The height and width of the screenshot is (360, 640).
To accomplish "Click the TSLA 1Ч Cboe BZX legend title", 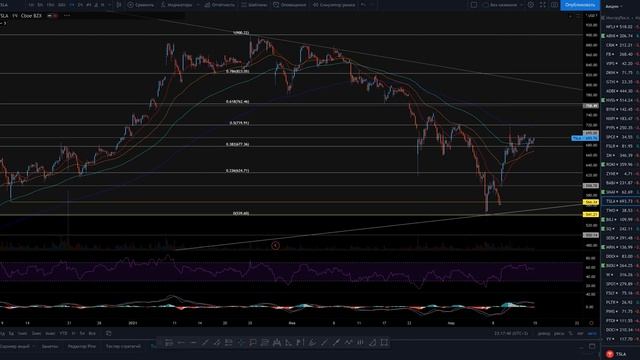I will [x=21, y=16].
